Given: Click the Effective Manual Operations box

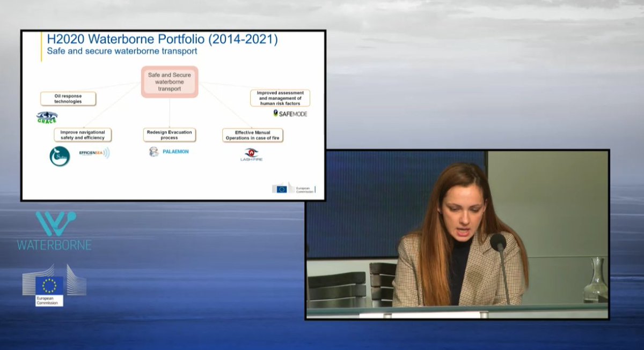Looking at the screenshot, I should point(252,135).
